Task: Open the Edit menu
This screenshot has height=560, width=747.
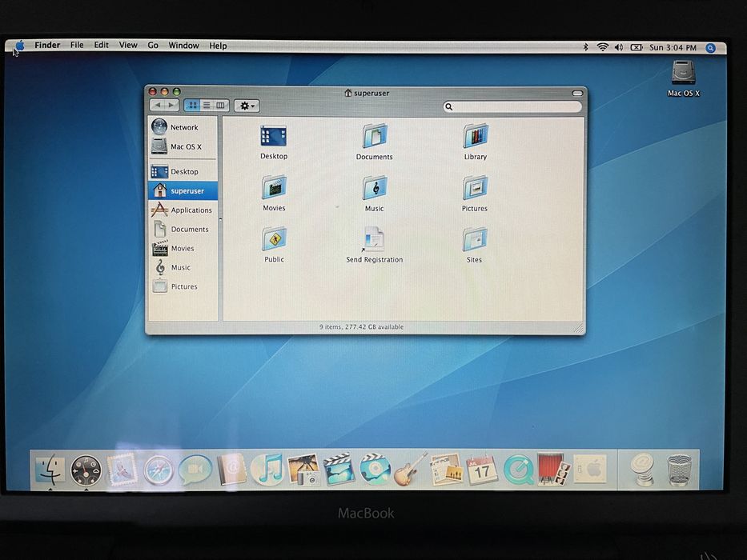Action: (x=101, y=46)
